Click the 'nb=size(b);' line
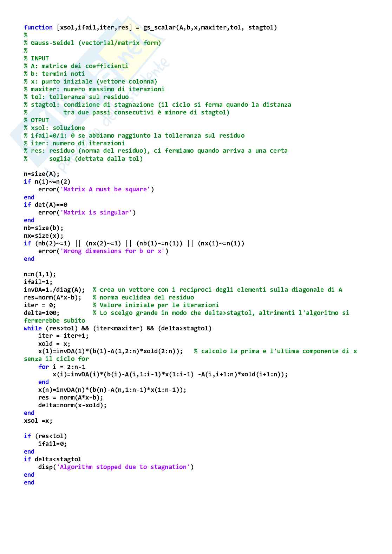 (44, 228)
